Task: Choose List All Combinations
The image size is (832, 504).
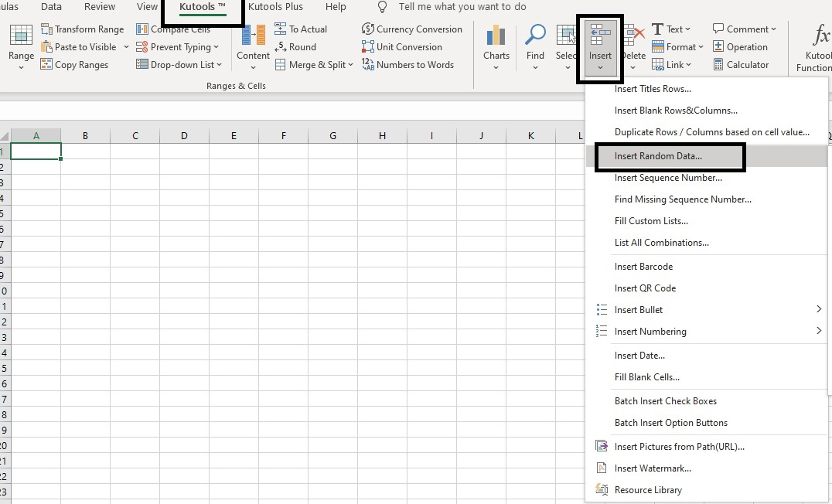Action: 707,243
